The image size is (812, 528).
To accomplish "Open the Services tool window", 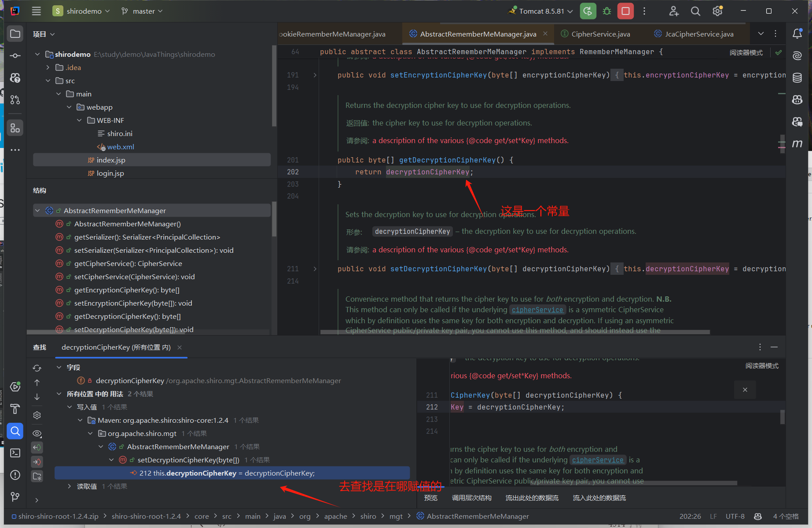I will tap(15, 387).
